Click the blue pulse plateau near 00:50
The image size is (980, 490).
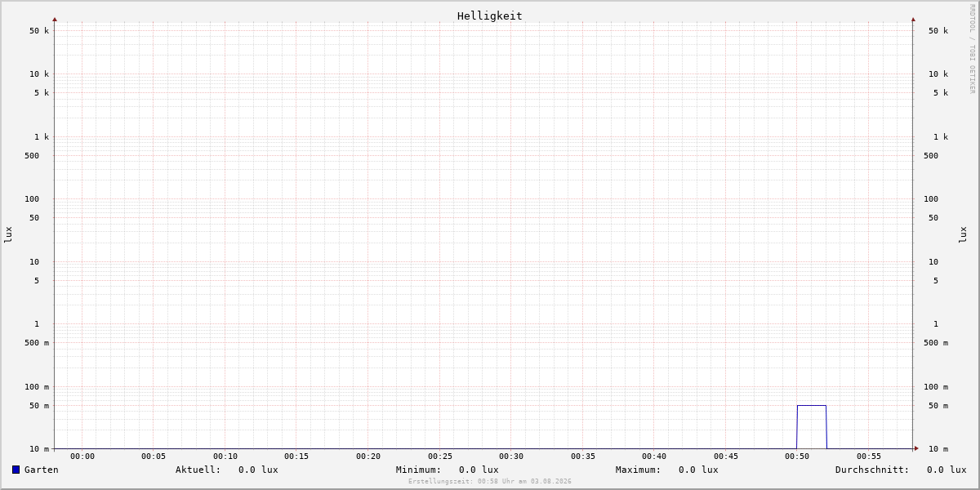812,405
